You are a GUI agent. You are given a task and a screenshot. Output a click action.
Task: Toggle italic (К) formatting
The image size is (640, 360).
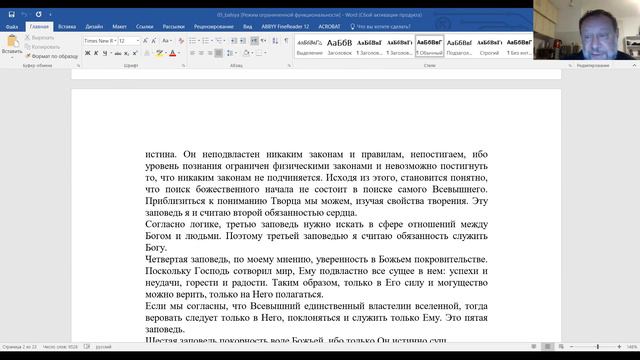click(96, 53)
